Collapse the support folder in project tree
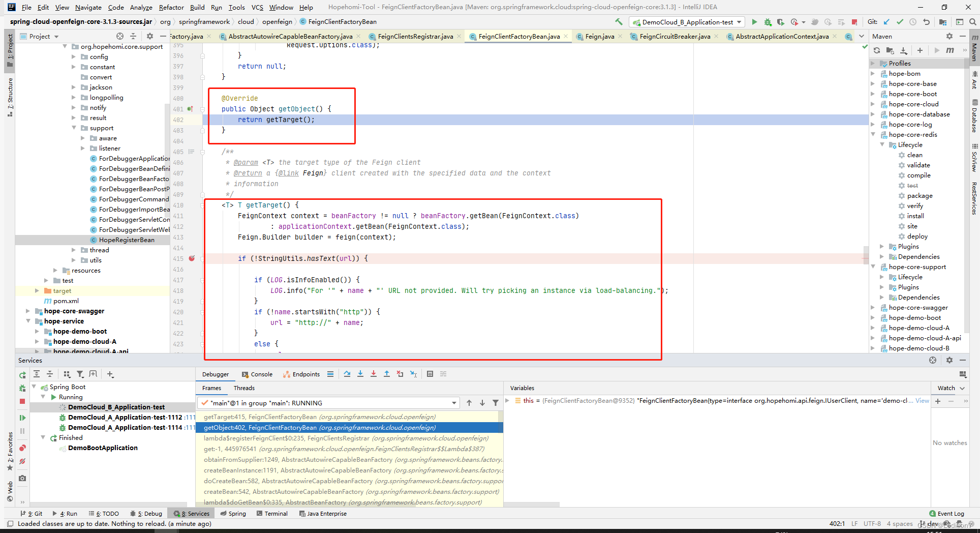Image resolution: width=980 pixels, height=533 pixels. [x=74, y=128]
